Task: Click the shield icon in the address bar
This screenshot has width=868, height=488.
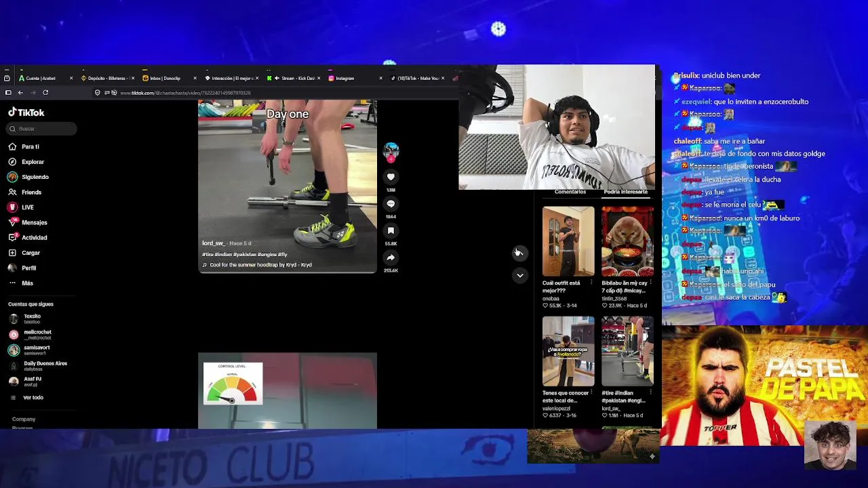Action: pyautogui.click(x=98, y=93)
